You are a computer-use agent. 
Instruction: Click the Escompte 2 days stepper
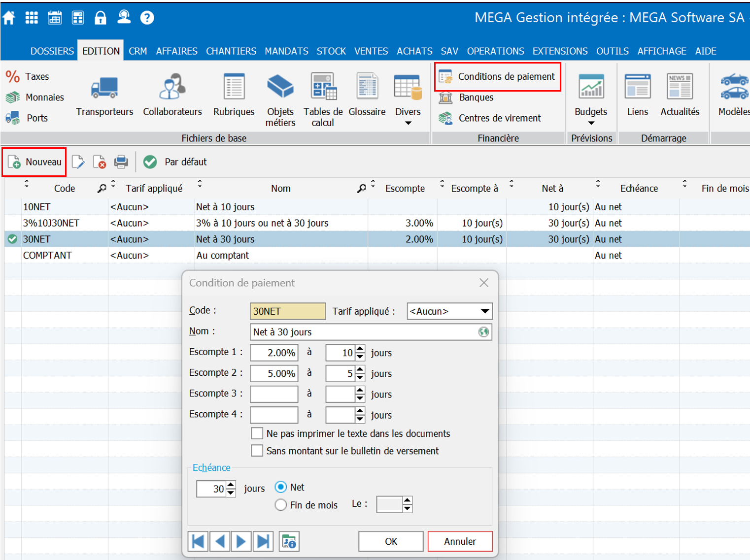coord(360,373)
